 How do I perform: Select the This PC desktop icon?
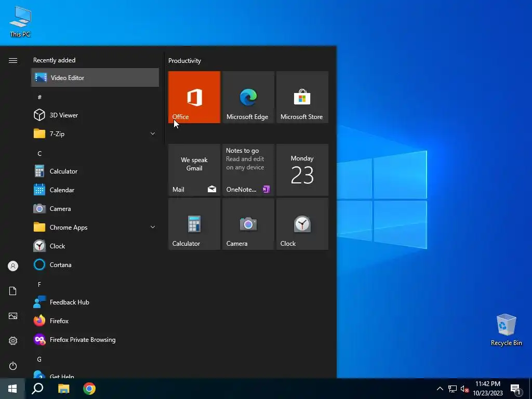pyautogui.click(x=20, y=21)
